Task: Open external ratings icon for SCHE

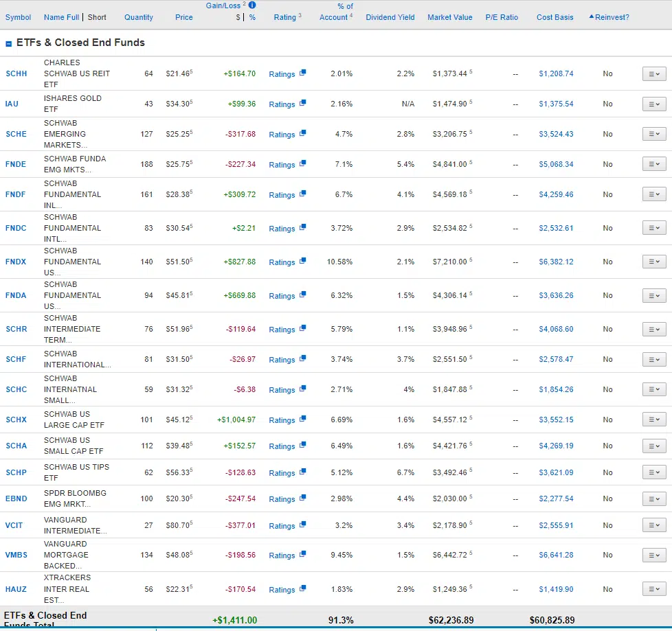Action: (x=302, y=133)
